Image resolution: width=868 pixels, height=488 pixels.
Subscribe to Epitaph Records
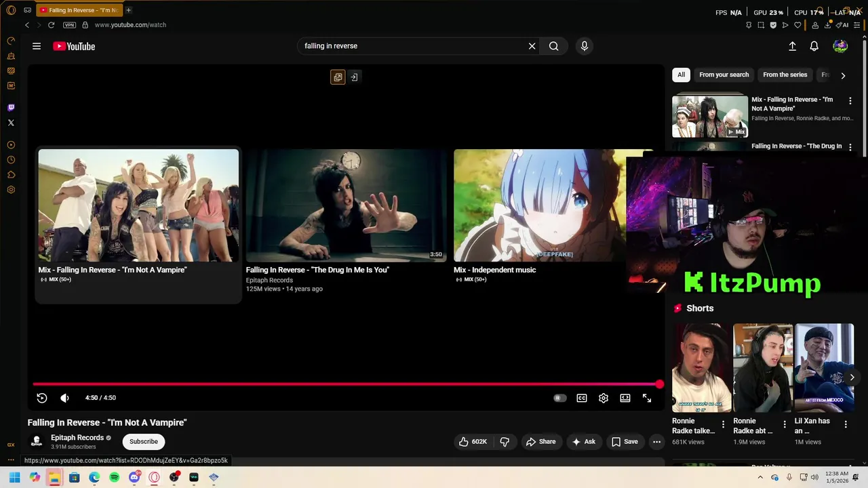point(144,441)
